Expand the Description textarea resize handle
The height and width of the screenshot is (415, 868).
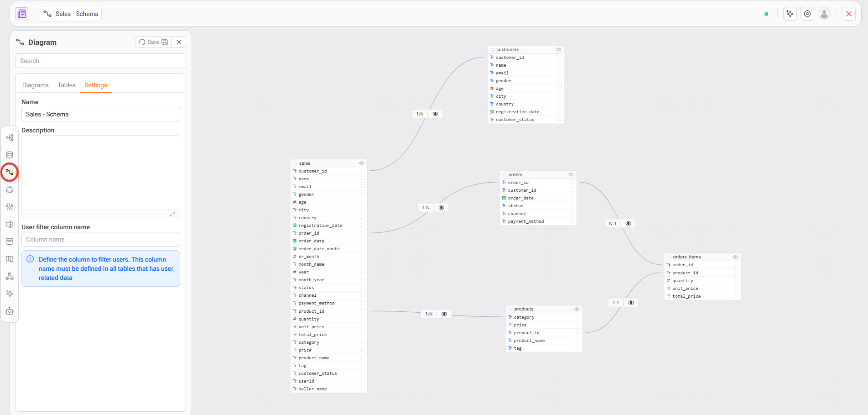[172, 214]
